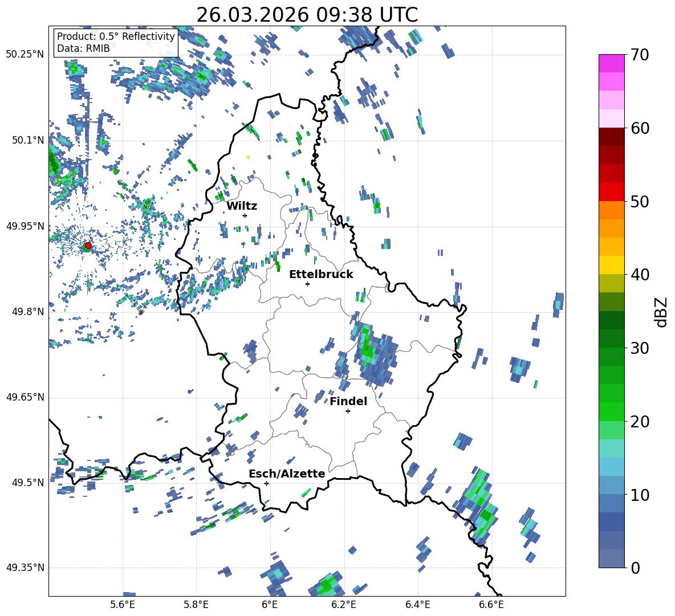
Task: Click the Product: 0.5° Reflectivity text
Action: pos(116,36)
